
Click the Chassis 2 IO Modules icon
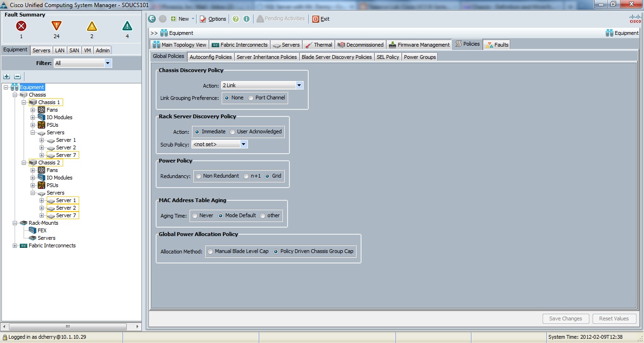click(x=41, y=178)
